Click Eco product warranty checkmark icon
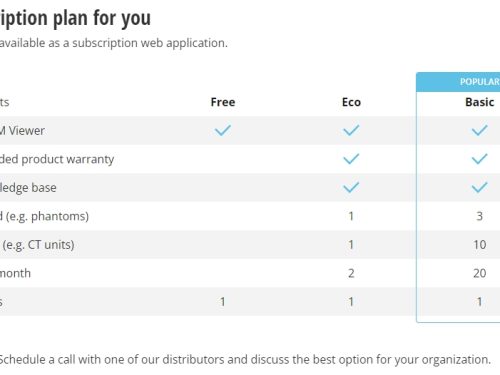The height and width of the screenshot is (375, 500). pos(351,159)
